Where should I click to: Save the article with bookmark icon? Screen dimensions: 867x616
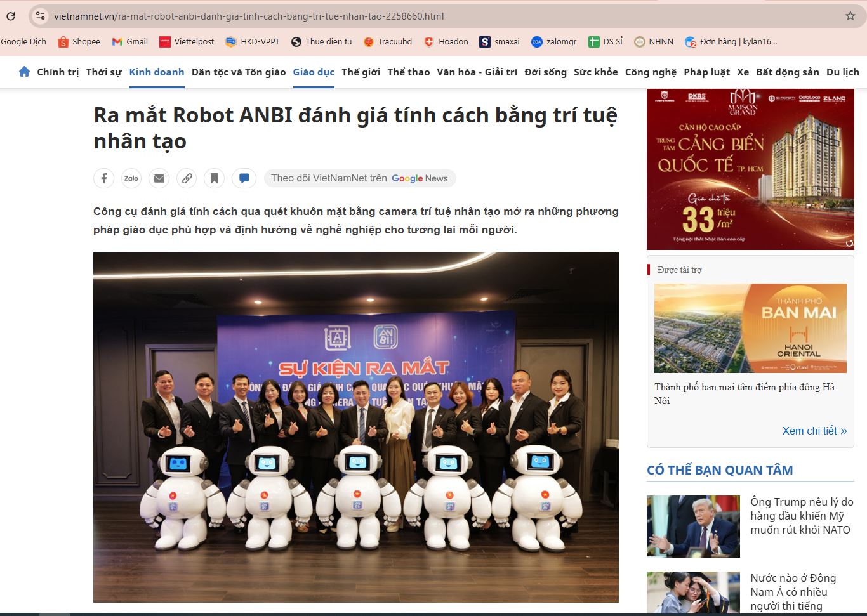(215, 178)
